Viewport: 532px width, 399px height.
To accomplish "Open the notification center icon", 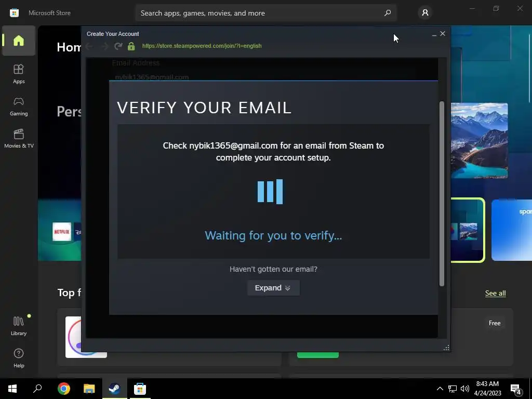I will pos(516,389).
